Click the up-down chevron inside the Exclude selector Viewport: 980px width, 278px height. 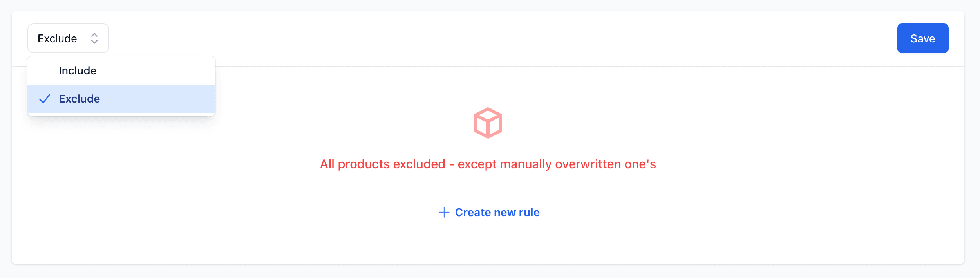pos(94,38)
